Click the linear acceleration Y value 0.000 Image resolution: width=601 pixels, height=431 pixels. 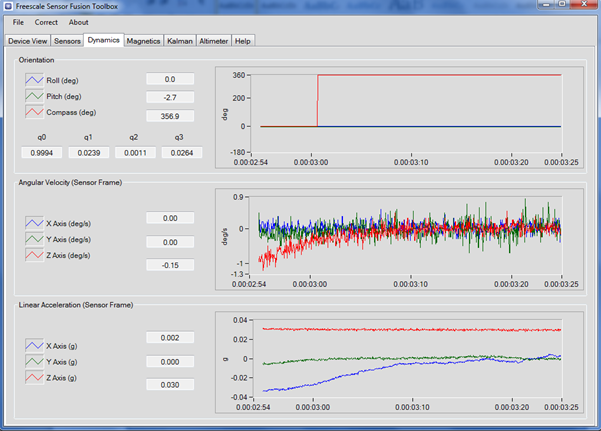click(x=170, y=362)
